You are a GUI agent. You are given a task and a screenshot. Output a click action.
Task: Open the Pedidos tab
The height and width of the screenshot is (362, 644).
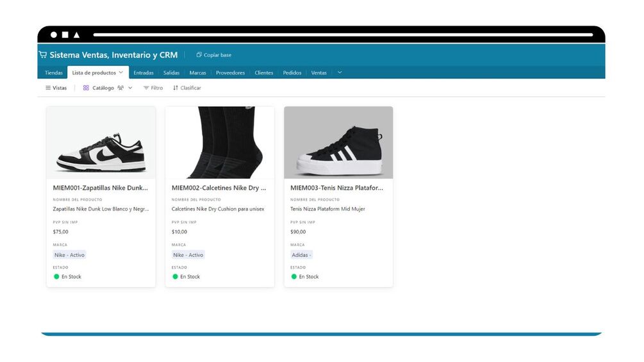pos(292,72)
